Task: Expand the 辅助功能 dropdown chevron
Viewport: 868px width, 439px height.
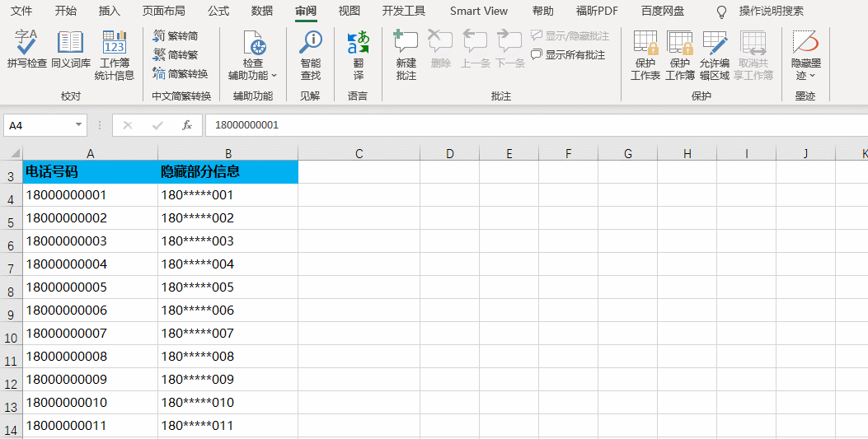Action: tap(274, 76)
